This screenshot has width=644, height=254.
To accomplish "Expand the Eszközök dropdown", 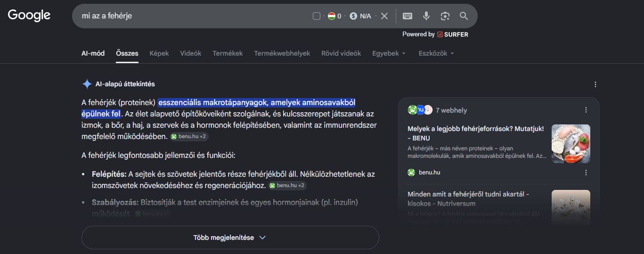I will pyautogui.click(x=436, y=53).
